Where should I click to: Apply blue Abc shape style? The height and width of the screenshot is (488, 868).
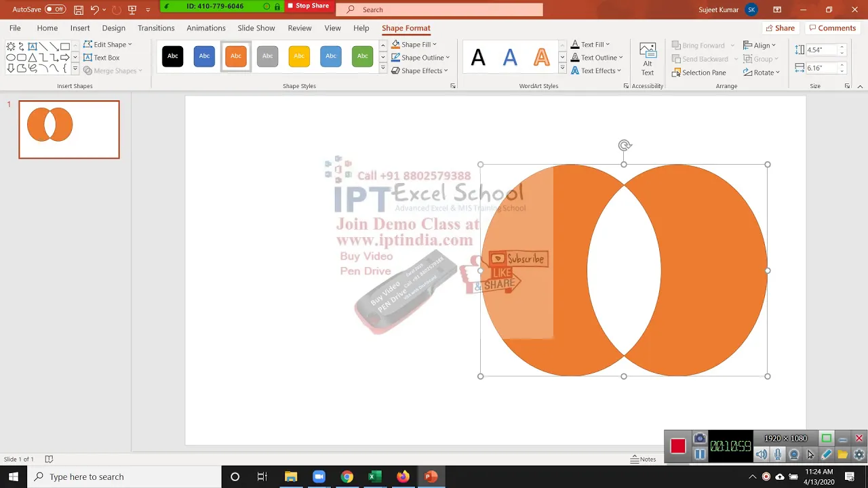(204, 56)
